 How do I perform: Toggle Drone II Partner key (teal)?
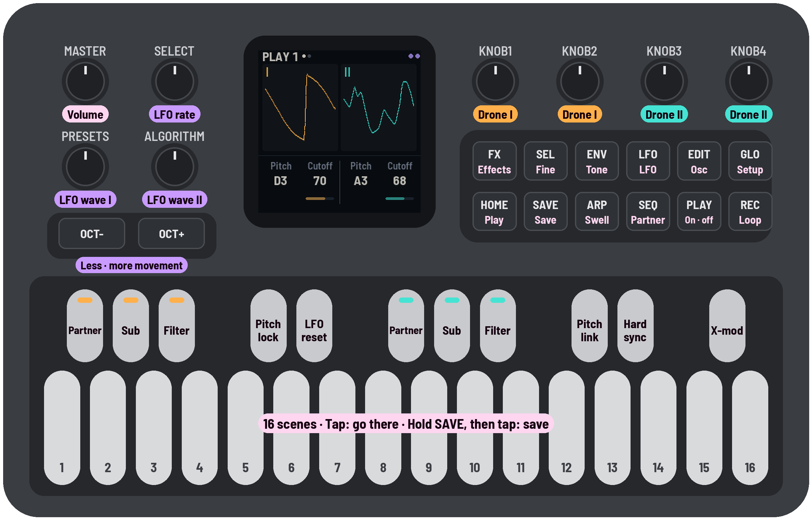406,326
